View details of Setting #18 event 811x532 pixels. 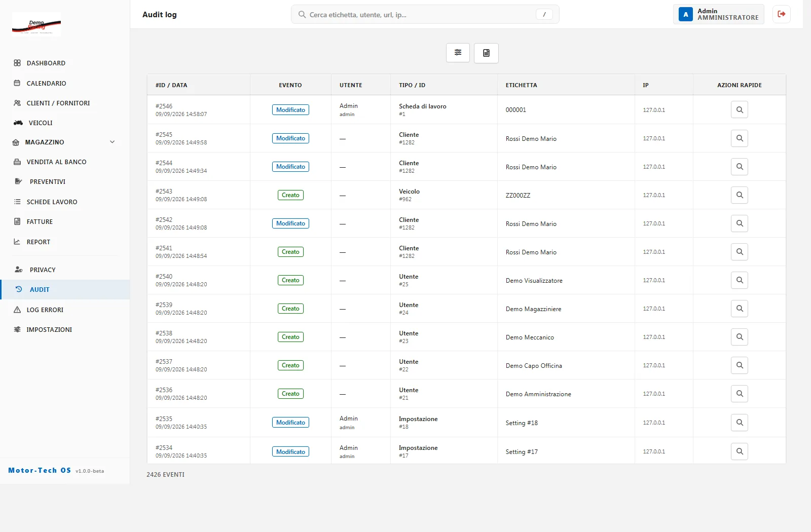[x=740, y=423]
